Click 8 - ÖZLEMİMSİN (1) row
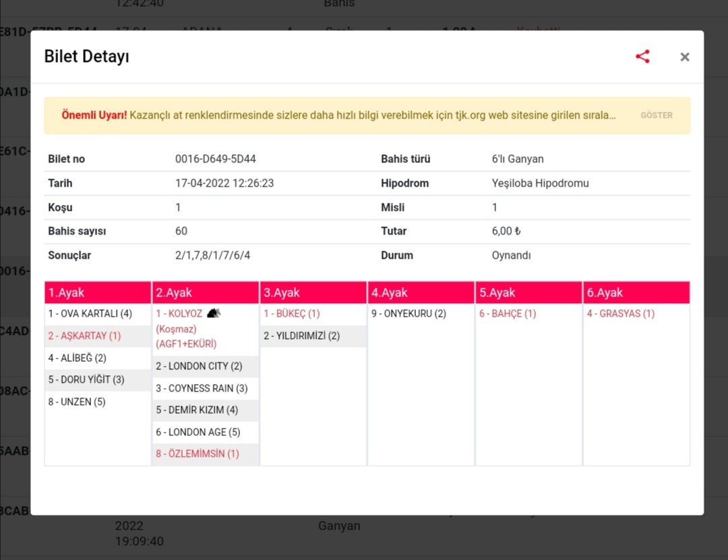 (x=206, y=454)
